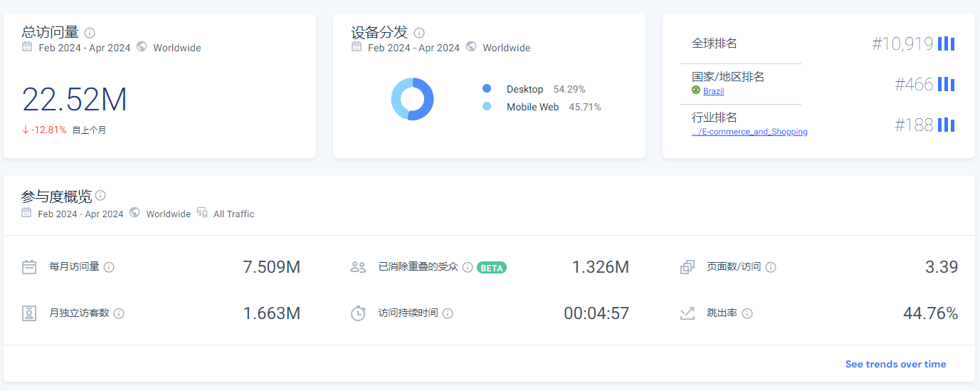Open the E-commerce_and_Shopping category link

point(749,132)
